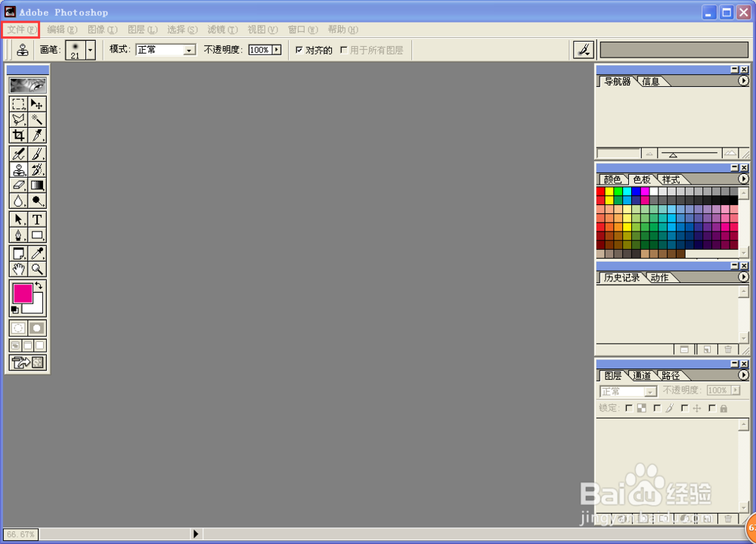Select the Eyedropper tool
The width and height of the screenshot is (756, 544).
pyautogui.click(x=36, y=253)
